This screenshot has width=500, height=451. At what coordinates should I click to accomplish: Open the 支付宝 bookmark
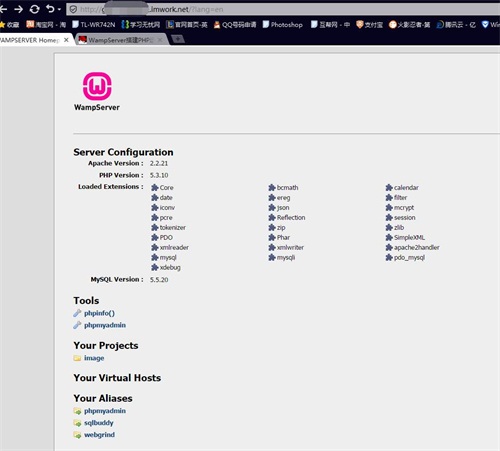click(369, 25)
